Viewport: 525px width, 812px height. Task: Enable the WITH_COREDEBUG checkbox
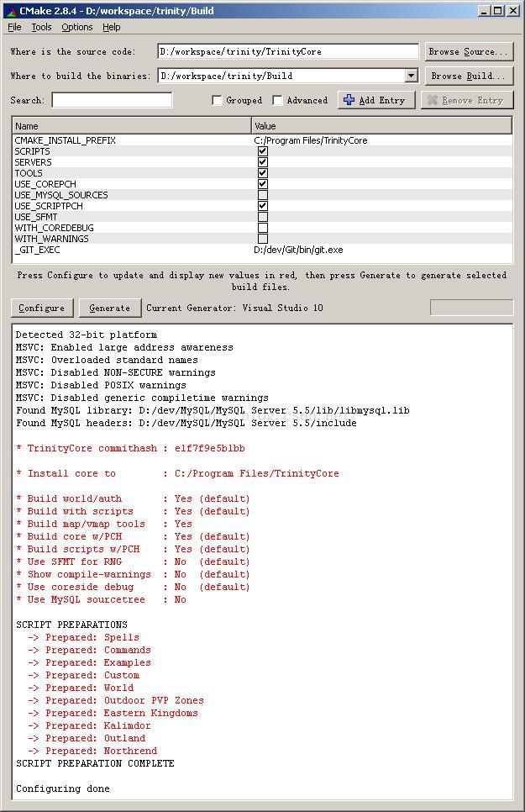pyautogui.click(x=262, y=227)
